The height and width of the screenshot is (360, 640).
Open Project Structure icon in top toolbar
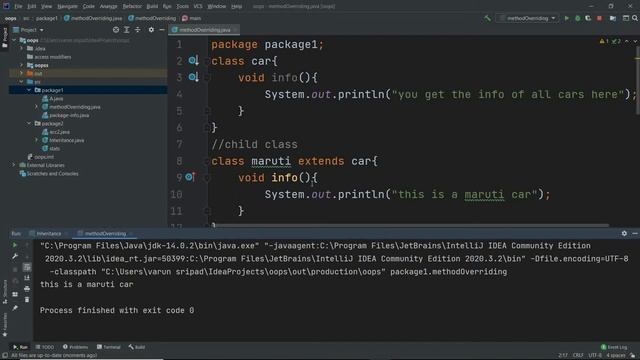pyautogui.click(x=613, y=18)
